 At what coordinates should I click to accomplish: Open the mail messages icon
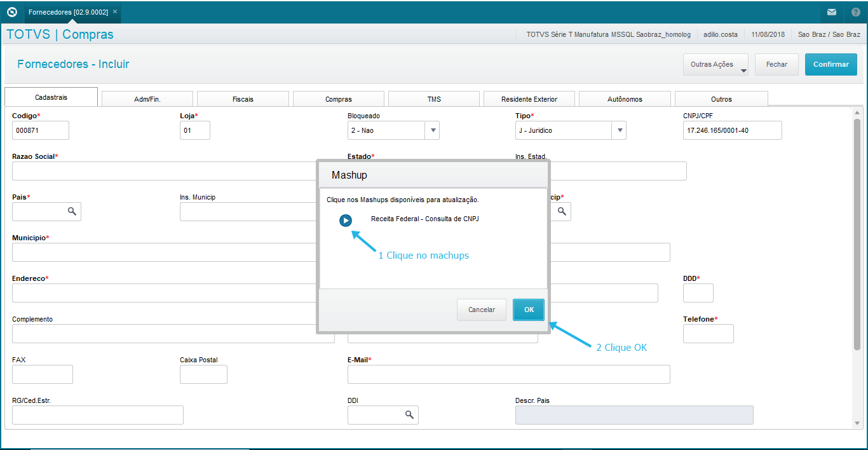coord(831,12)
